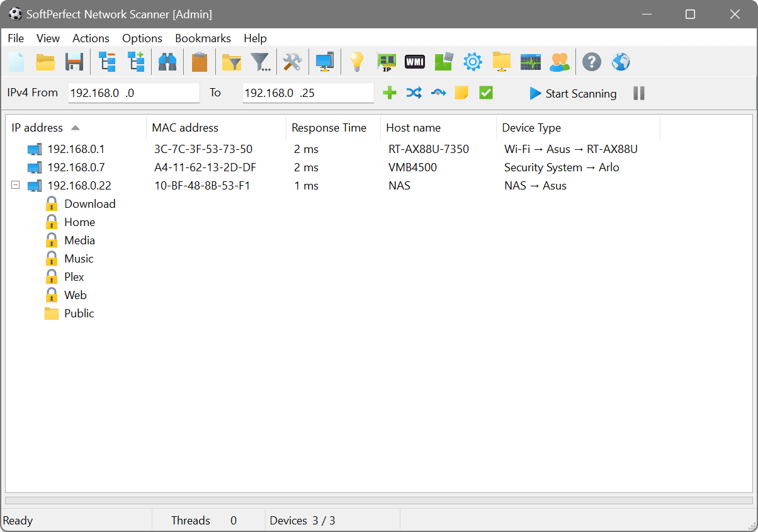
Task: Open the IP address range detection tool
Action: pos(387,61)
